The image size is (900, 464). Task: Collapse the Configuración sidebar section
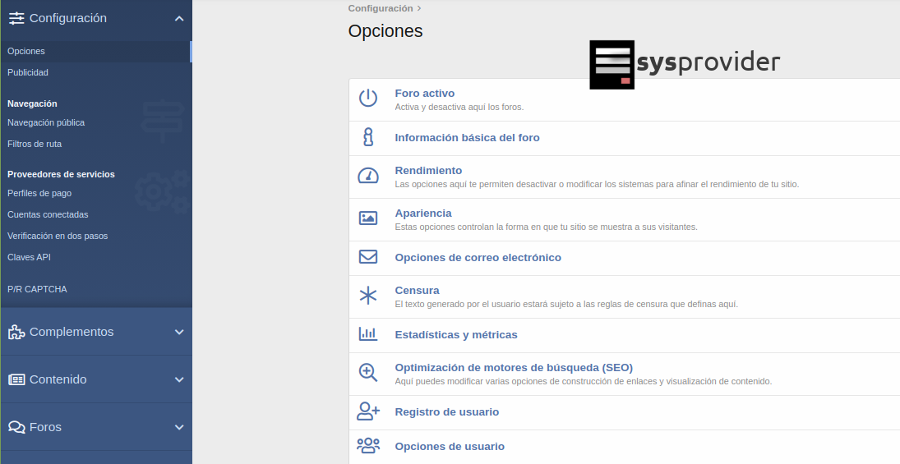178,18
